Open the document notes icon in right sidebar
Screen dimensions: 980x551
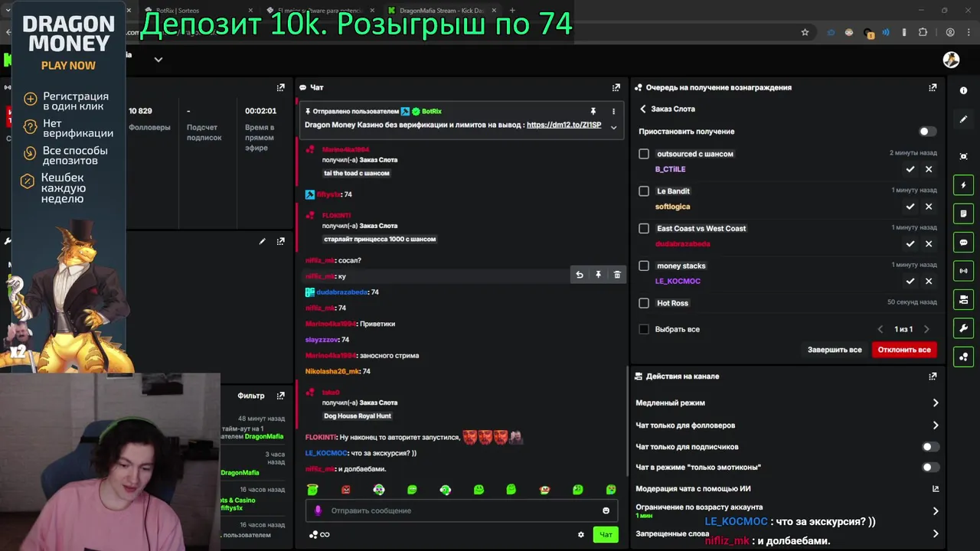[963, 214]
